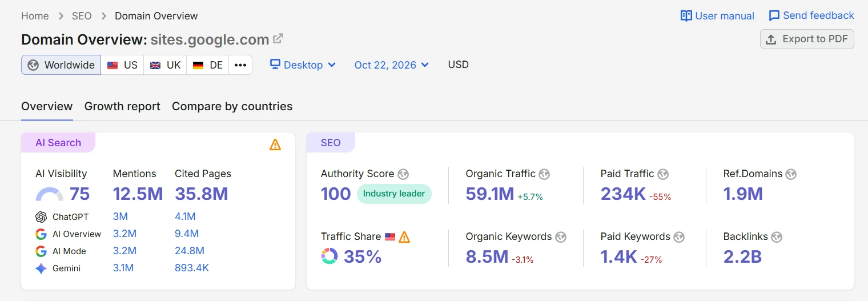Click Domain Overview in the breadcrumb
This screenshot has height=301, width=868.
point(156,16)
